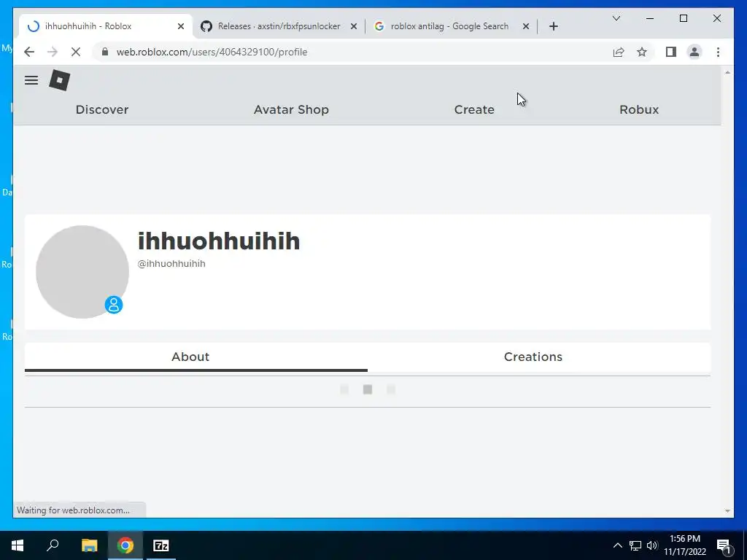The height and width of the screenshot is (560, 747).
Task: Open the taskbar clock and date
Action: point(685,545)
